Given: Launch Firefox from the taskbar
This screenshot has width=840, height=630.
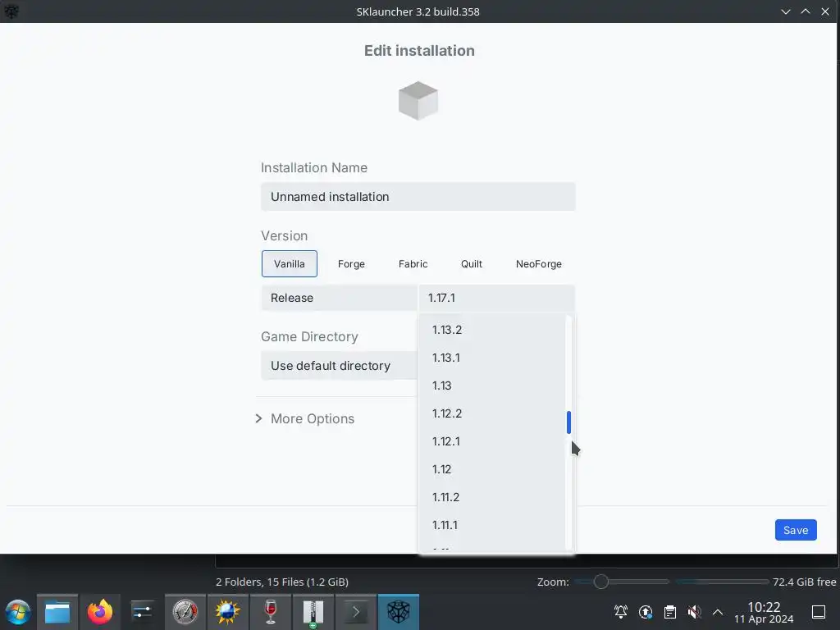Looking at the screenshot, I should (x=99, y=612).
